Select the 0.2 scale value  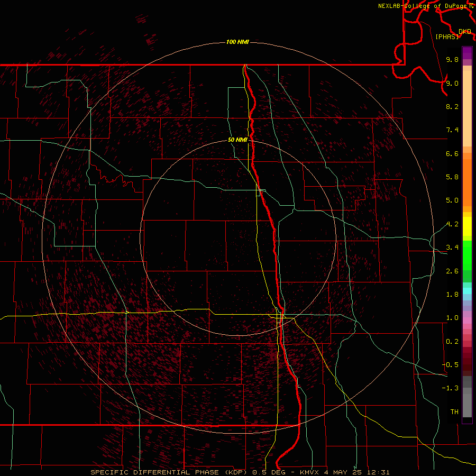(452, 342)
